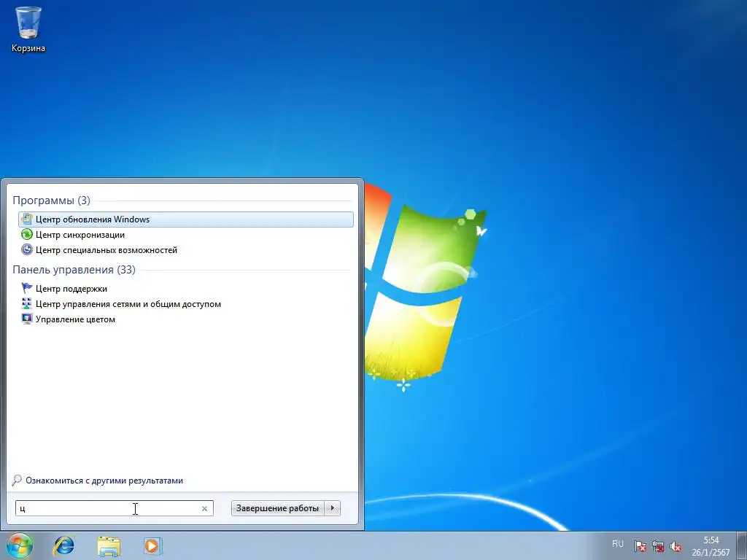Open Центр обновления Windows result
This screenshot has height=560, width=747.
pos(186,219)
